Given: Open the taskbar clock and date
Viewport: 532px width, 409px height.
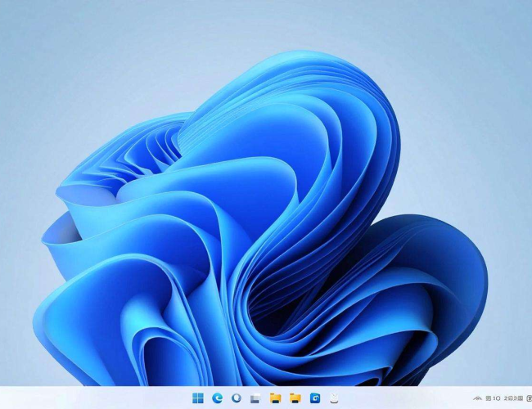Looking at the screenshot, I should click(504, 398).
